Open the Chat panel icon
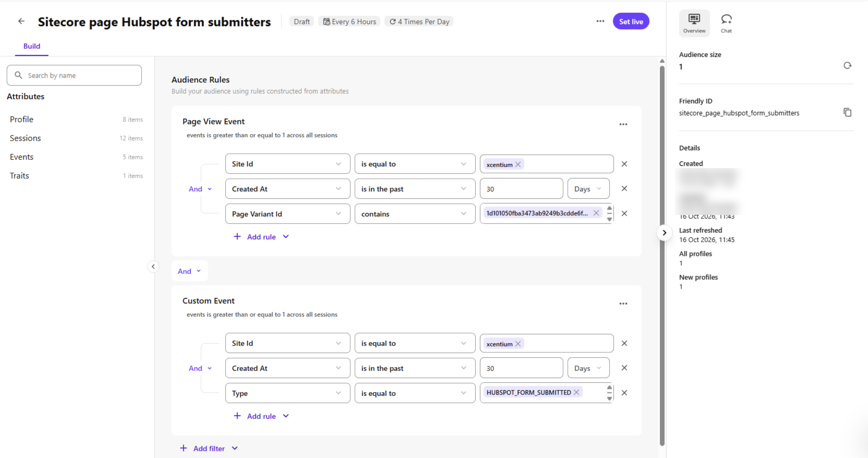868x458 pixels. click(726, 23)
